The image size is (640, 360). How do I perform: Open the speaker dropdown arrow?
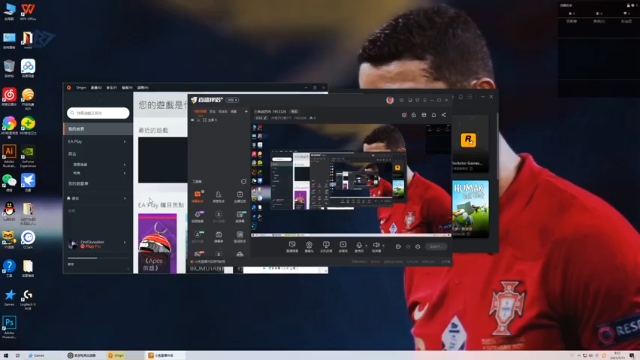click(383, 246)
